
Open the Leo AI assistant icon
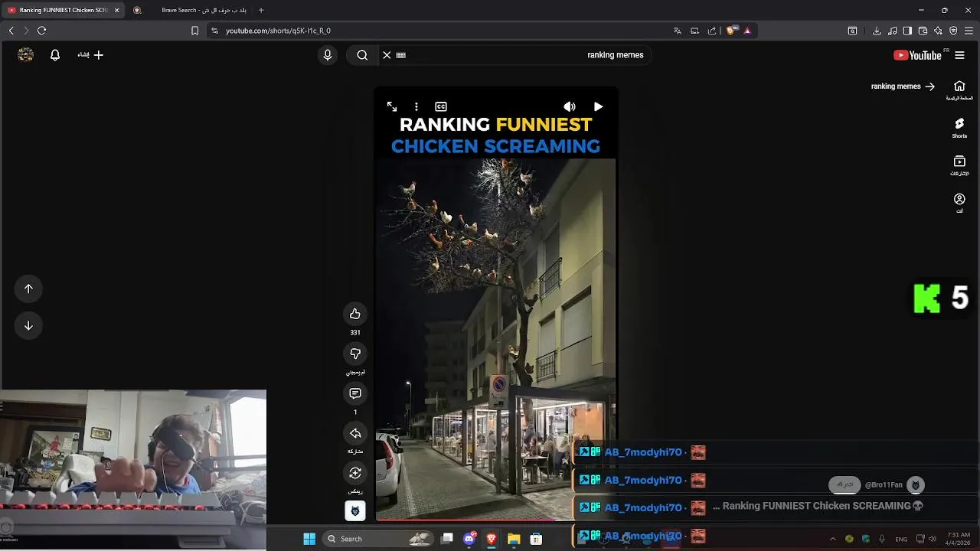tap(938, 31)
